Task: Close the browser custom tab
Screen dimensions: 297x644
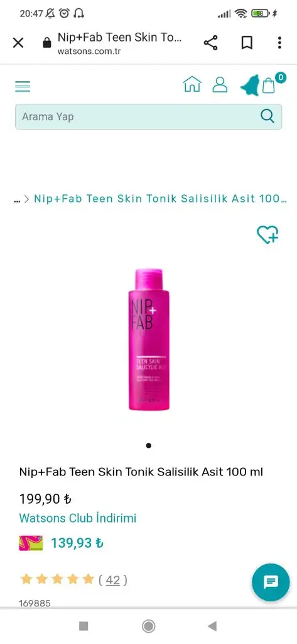Action: click(x=18, y=43)
